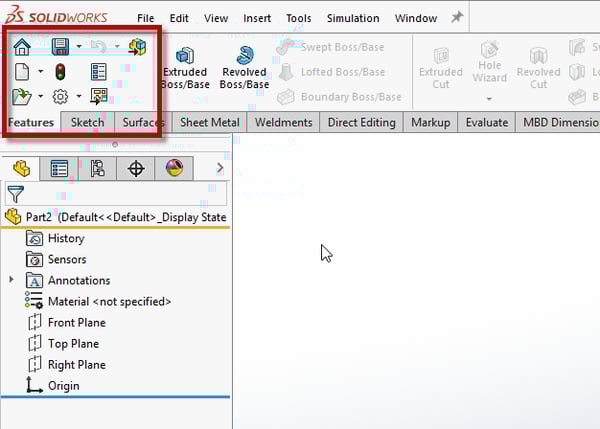Open the Options dropdown arrow

tap(79, 96)
